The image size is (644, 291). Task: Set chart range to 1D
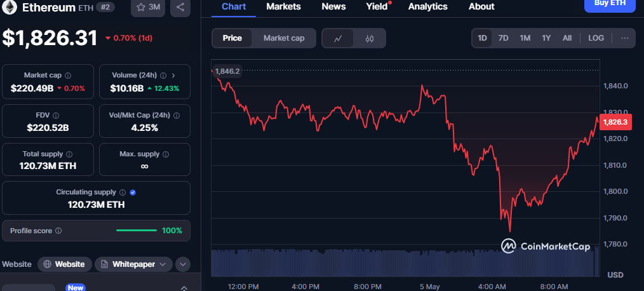pyautogui.click(x=482, y=38)
